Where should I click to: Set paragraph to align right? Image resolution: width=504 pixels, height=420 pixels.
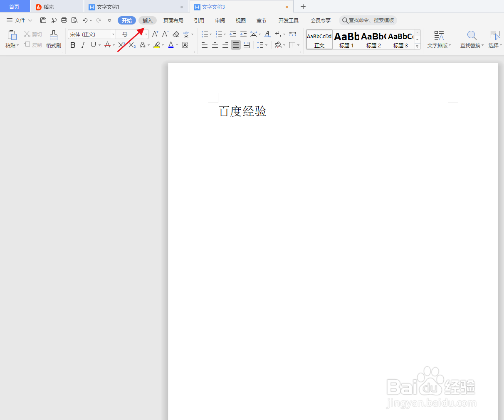point(225,45)
